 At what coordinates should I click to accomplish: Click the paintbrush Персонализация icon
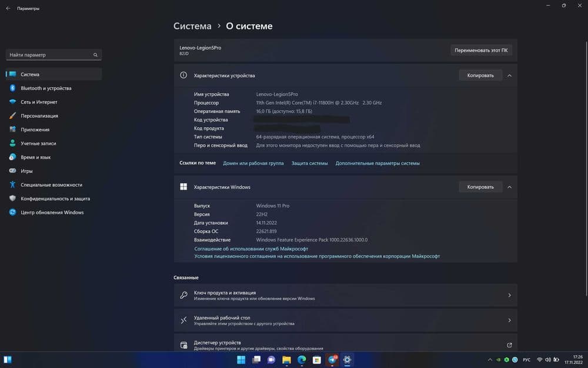click(x=12, y=115)
